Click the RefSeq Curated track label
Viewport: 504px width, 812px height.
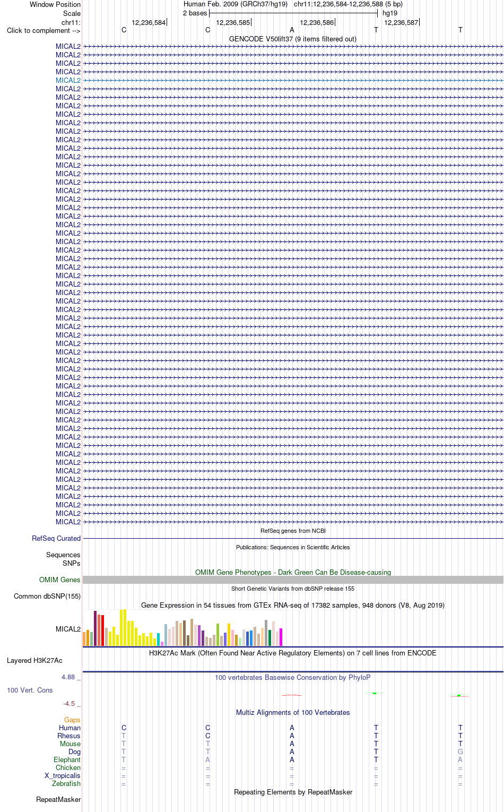click(56, 538)
